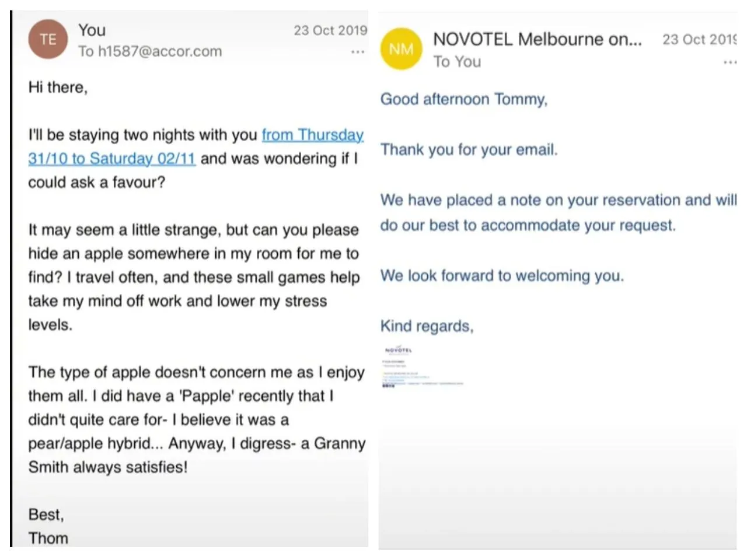Image resolution: width=747 pixels, height=560 pixels.
Task: Click the "Thank you for your email" line
Action: 469,150
